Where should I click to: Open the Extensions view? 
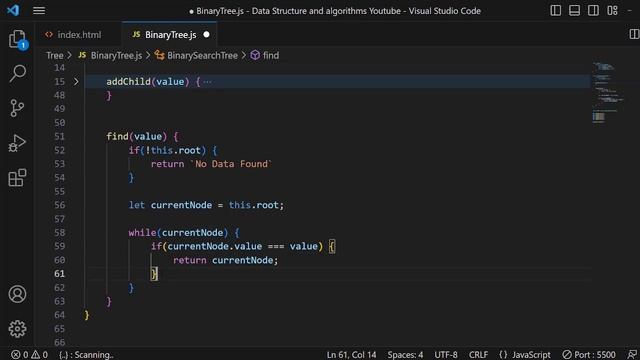tap(17, 178)
